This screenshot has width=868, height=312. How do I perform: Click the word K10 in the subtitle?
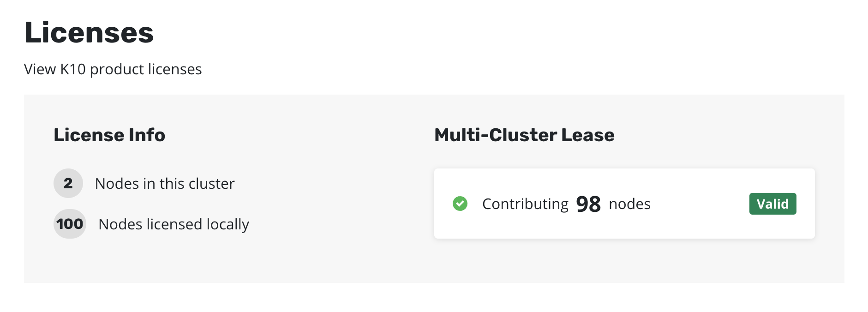coord(73,69)
